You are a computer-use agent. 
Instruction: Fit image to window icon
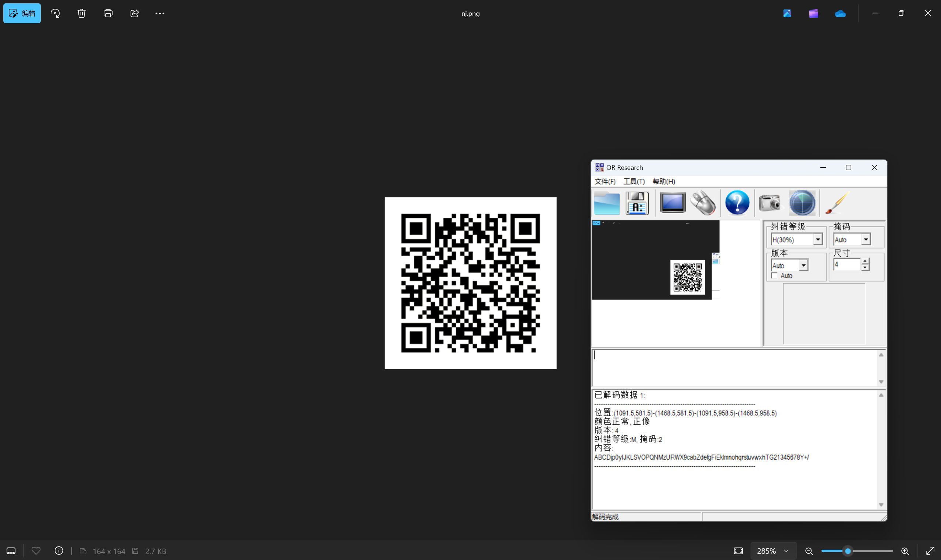pyautogui.click(x=738, y=551)
